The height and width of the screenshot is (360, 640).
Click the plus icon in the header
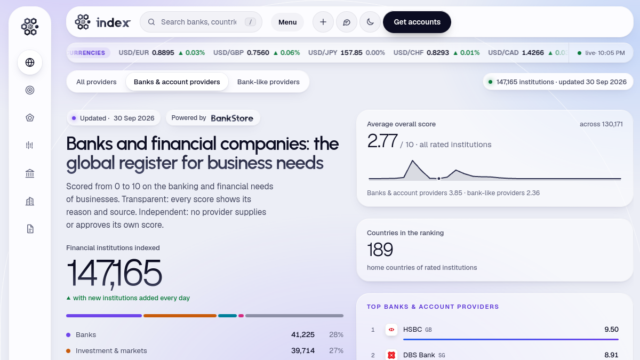coord(323,22)
